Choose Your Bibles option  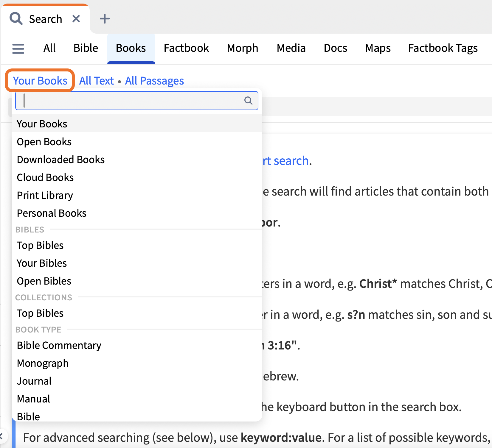(x=137, y=263)
